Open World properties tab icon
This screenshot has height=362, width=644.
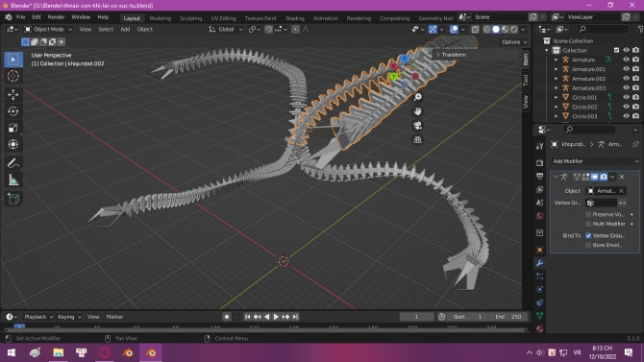(x=539, y=216)
